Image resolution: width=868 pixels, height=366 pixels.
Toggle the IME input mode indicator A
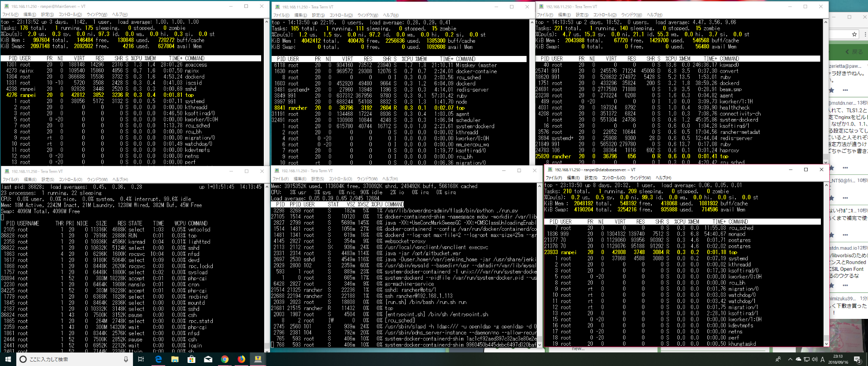pos(823,359)
